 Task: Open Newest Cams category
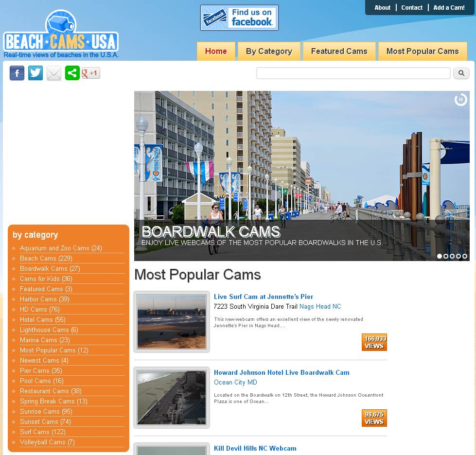(x=44, y=361)
